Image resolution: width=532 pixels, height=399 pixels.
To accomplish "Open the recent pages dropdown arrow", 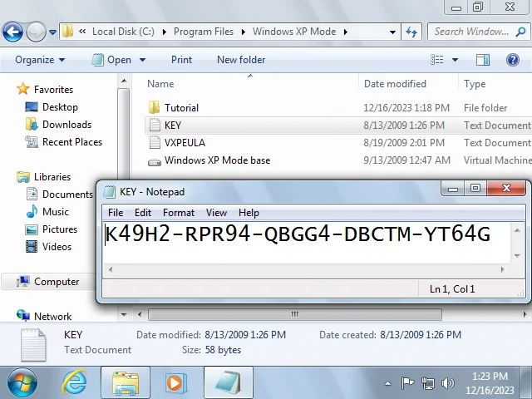I will pos(52,32).
